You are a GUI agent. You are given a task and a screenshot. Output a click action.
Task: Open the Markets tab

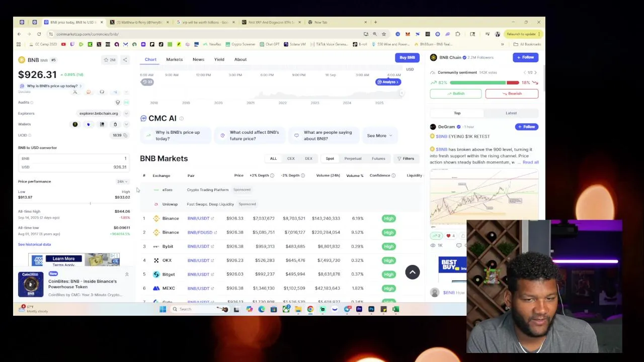click(x=175, y=59)
